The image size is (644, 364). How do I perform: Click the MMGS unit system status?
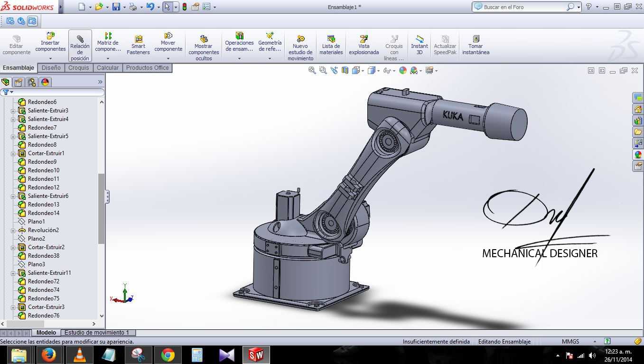tap(570, 341)
